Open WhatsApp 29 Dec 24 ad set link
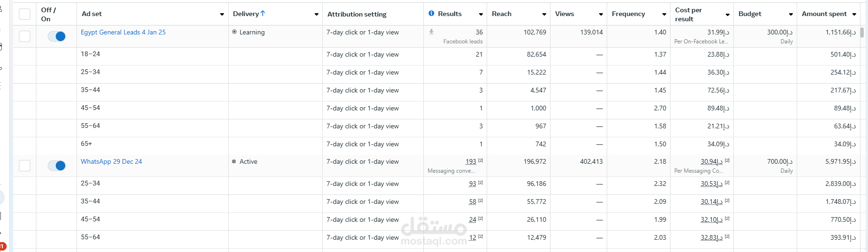The image size is (868, 252). pyautogui.click(x=112, y=161)
